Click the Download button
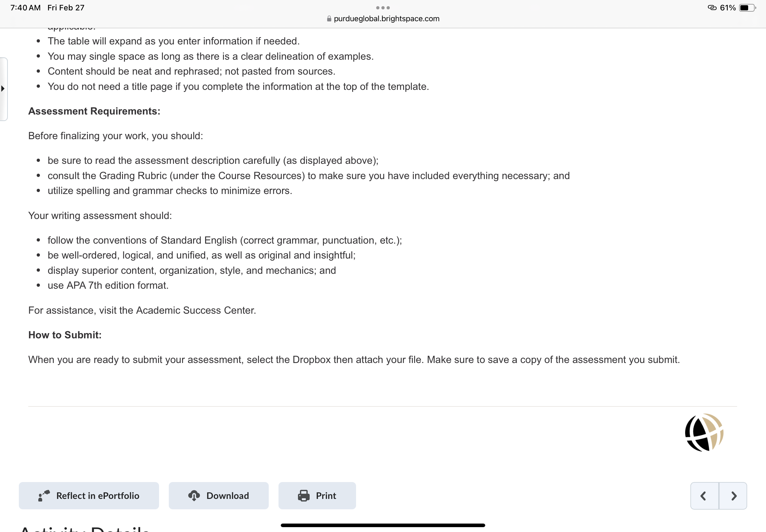The image size is (766, 532). [x=218, y=495]
